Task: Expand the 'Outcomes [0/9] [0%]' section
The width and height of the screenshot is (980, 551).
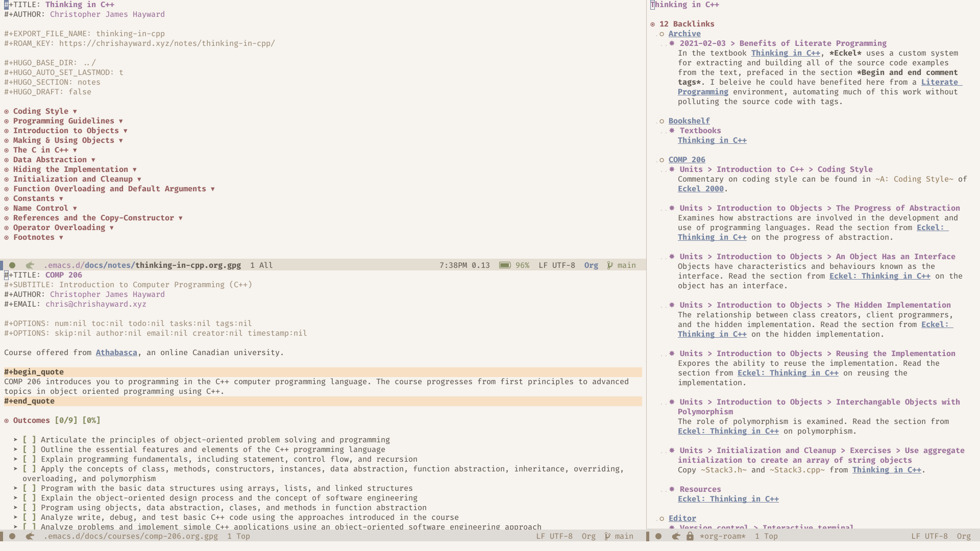Action: [7, 420]
